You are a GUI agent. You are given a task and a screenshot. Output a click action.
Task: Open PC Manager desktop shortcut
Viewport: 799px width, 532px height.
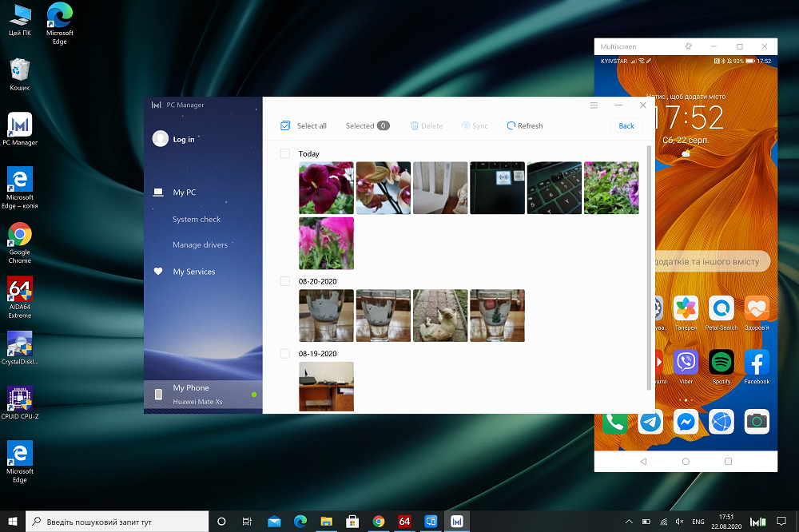pyautogui.click(x=20, y=129)
